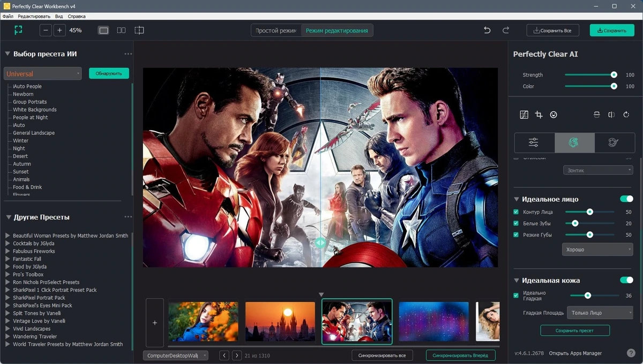Image resolution: width=643 pixels, height=364 pixels.
Task: Uncheck the Контур Лица checkbox
Action: [x=516, y=212]
